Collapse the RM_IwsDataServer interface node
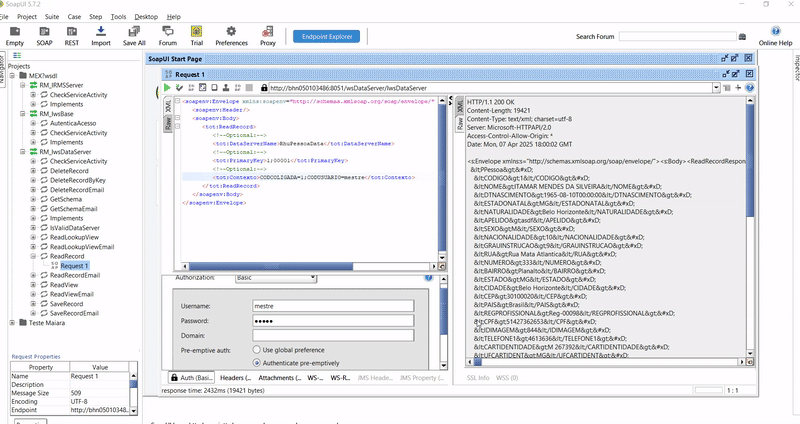 click(23, 152)
